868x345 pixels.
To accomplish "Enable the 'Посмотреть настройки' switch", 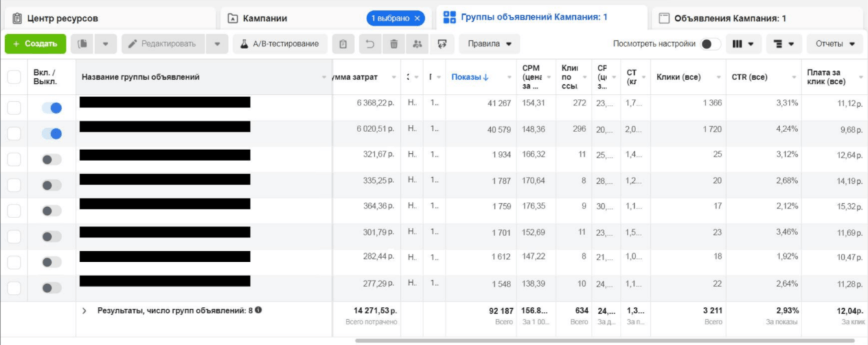I will coord(709,44).
